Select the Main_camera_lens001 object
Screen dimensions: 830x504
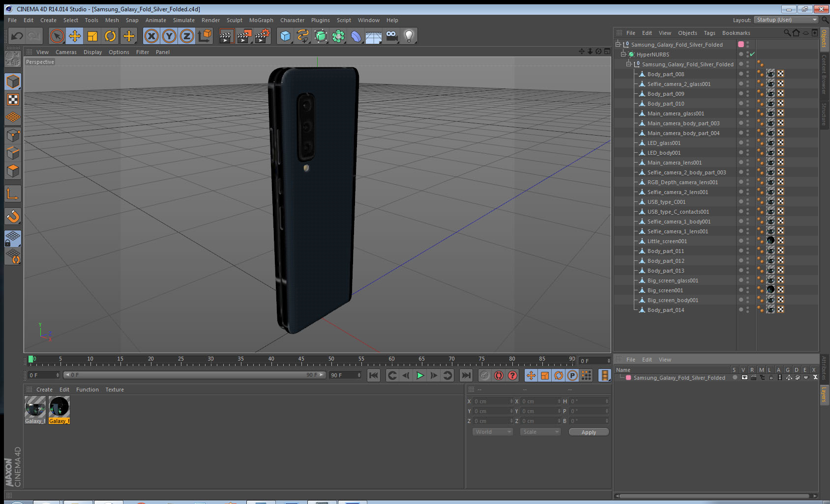(x=674, y=163)
